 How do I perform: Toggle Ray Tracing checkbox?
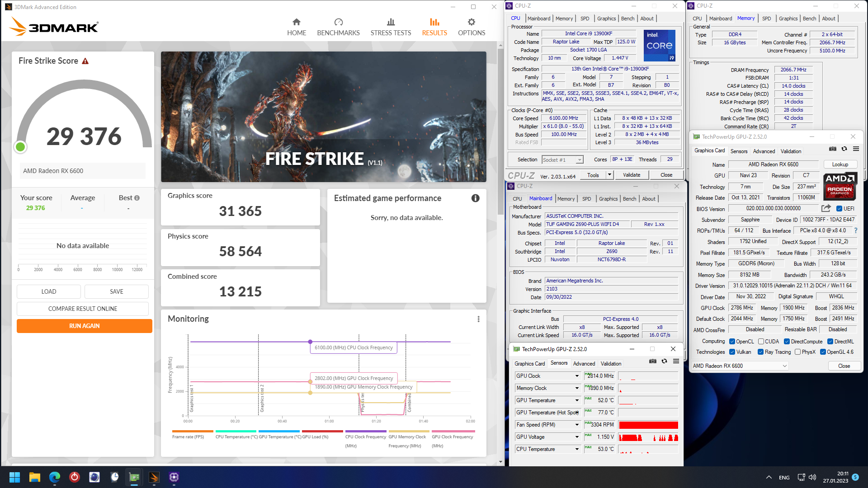[760, 352]
